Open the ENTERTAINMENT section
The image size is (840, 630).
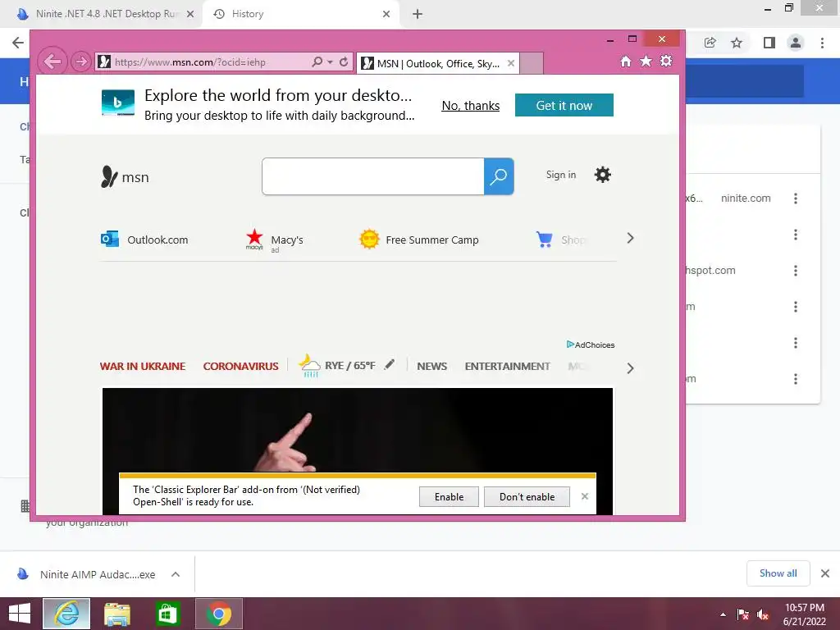coord(507,367)
